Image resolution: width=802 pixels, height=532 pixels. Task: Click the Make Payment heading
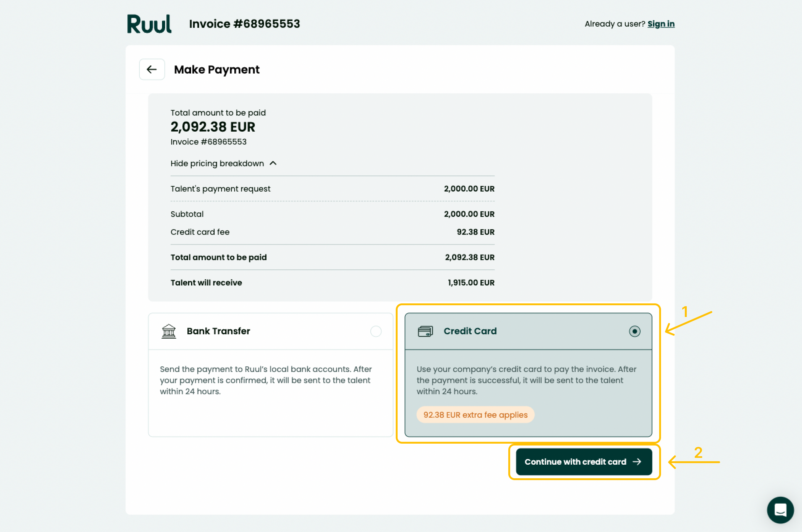[x=217, y=70]
